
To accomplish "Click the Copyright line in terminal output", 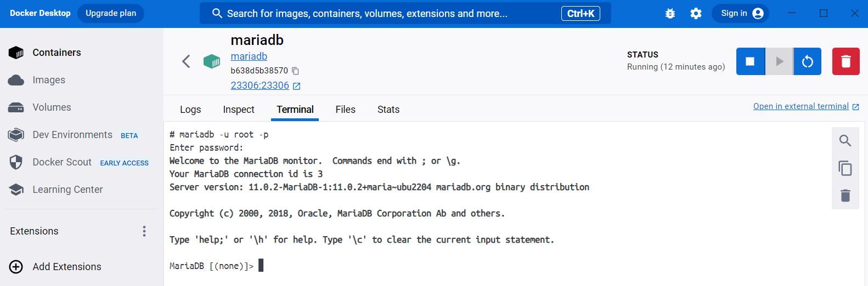I will click(337, 214).
